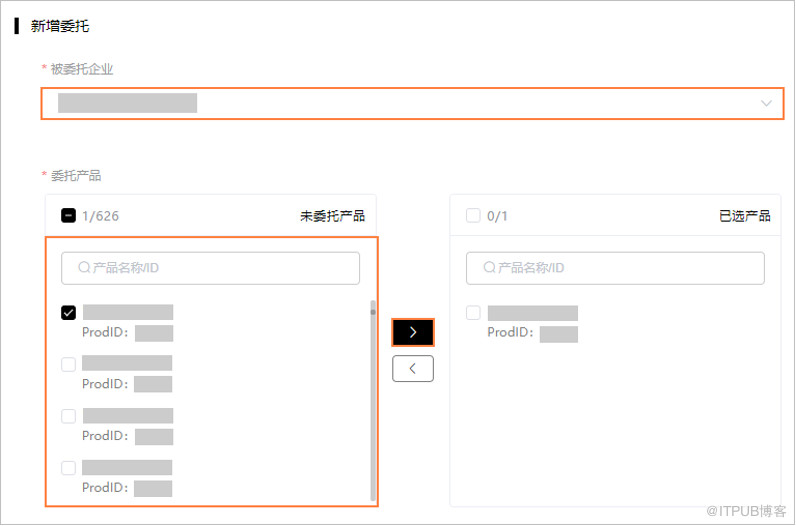Click the search icon in 未委托产品 search box
796x526 pixels.
tap(84, 268)
